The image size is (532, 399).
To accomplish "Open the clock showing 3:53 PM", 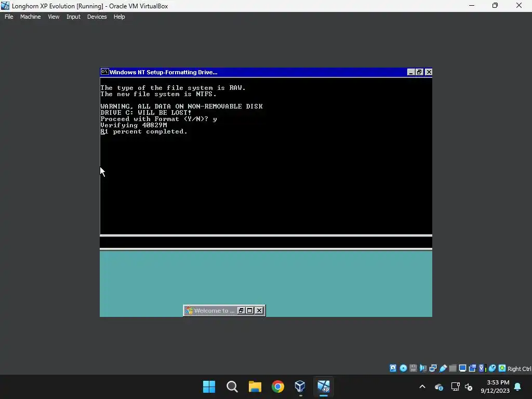I will pyautogui.click(x=495, y=387).
